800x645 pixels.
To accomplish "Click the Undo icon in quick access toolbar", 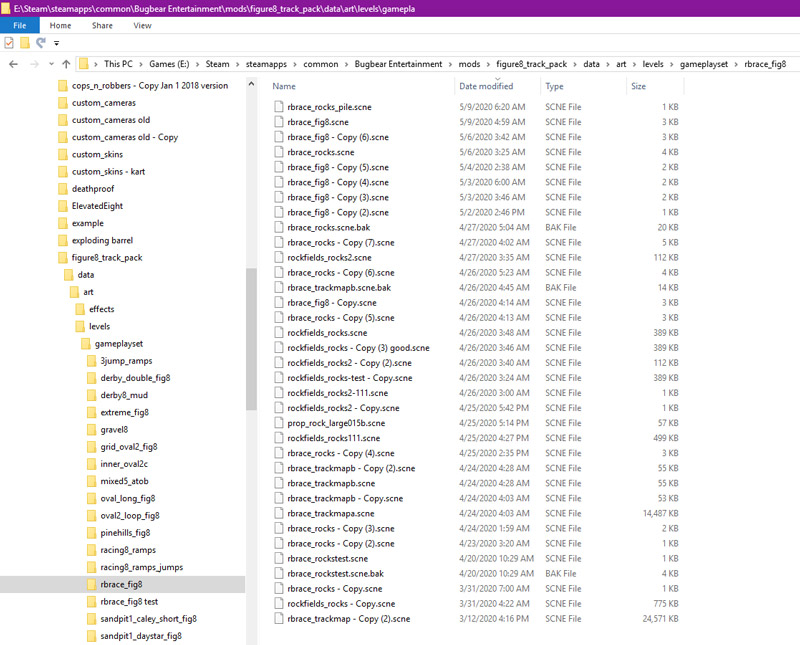I will [41, 43].
